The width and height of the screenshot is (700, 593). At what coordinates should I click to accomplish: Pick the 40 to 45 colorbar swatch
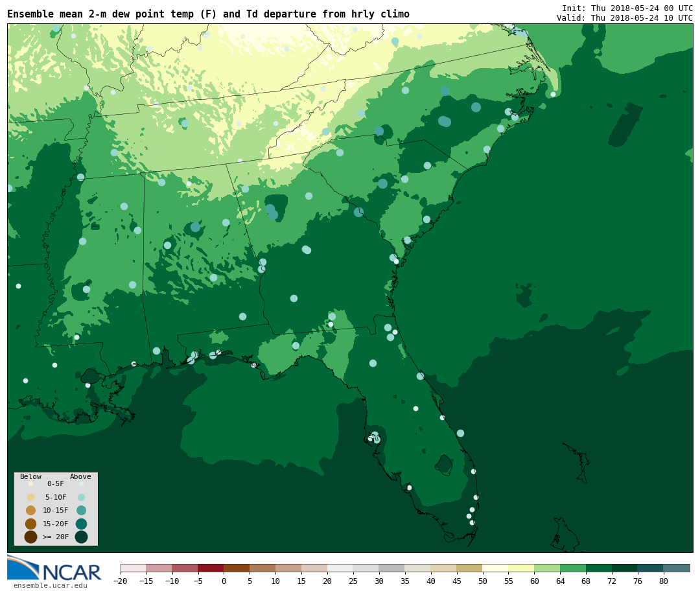point(444,568)
